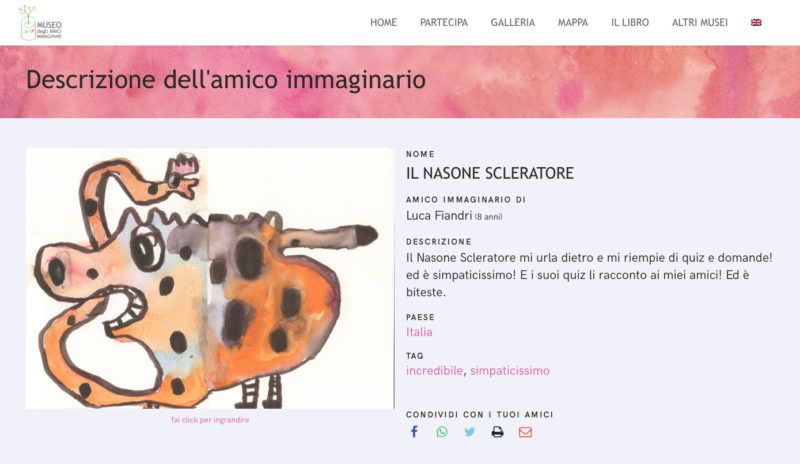Open the GALLERIA page
Image resolution: width=800 pixels, height=464 pixels.
(513, 22)
